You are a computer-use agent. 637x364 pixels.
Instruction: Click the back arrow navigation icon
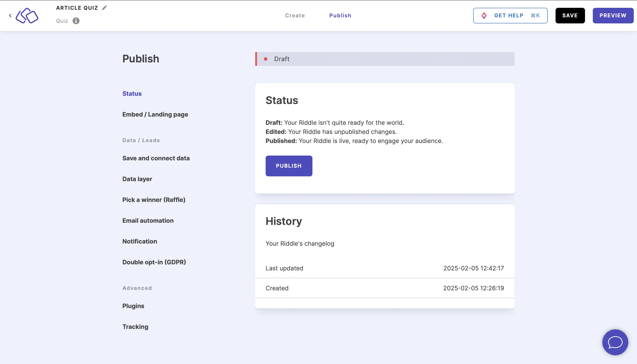pos(10,16)
